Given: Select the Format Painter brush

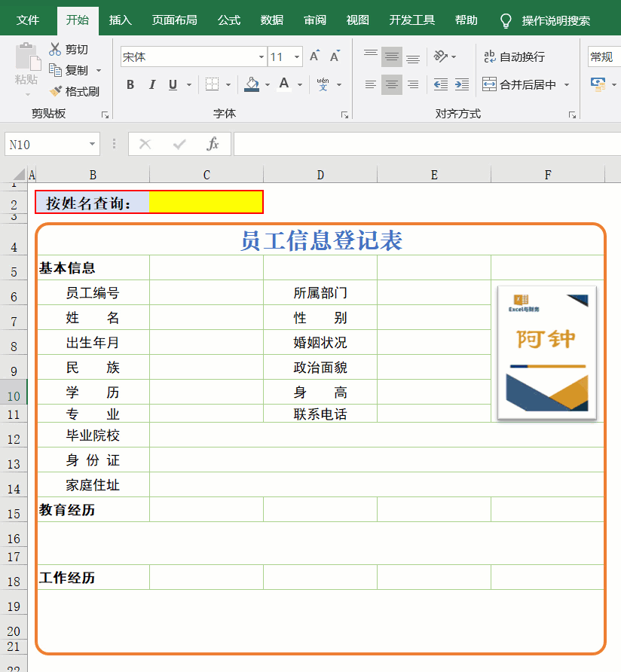Looking at the screenshot, I should (55, 91).
